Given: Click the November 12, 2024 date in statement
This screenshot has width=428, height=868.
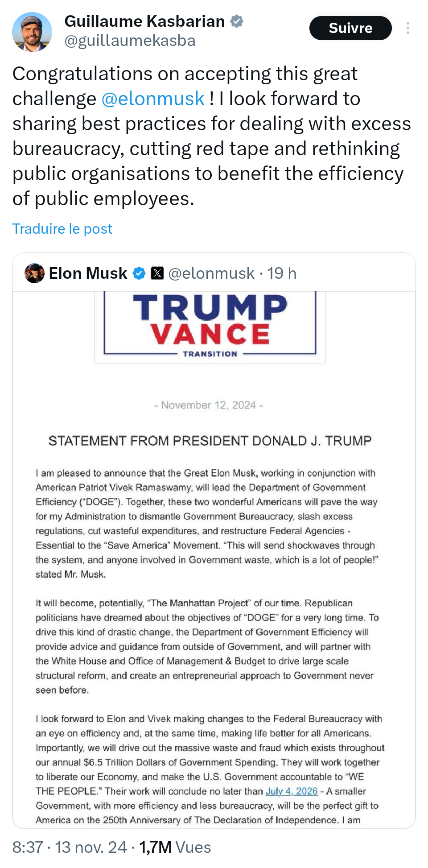Looking at the screenshot, I should click(209, 405).
